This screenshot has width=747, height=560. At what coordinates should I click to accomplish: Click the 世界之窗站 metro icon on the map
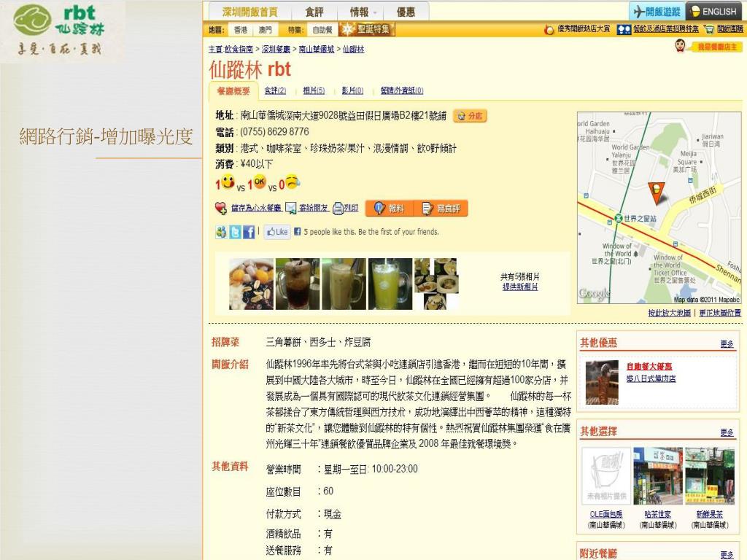point(619,218)
